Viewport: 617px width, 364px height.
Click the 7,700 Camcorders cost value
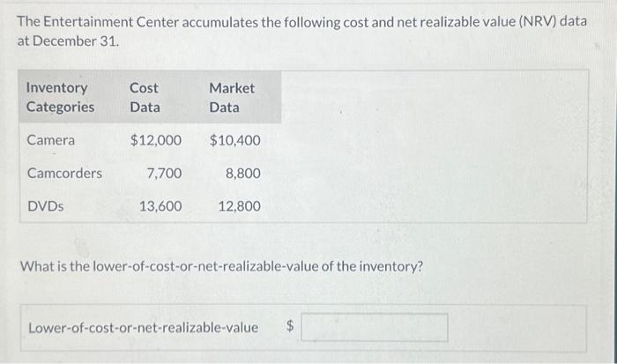164,174
